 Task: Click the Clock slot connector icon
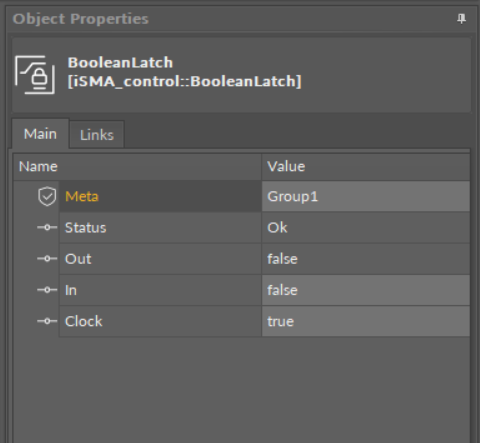pos(47,321)
